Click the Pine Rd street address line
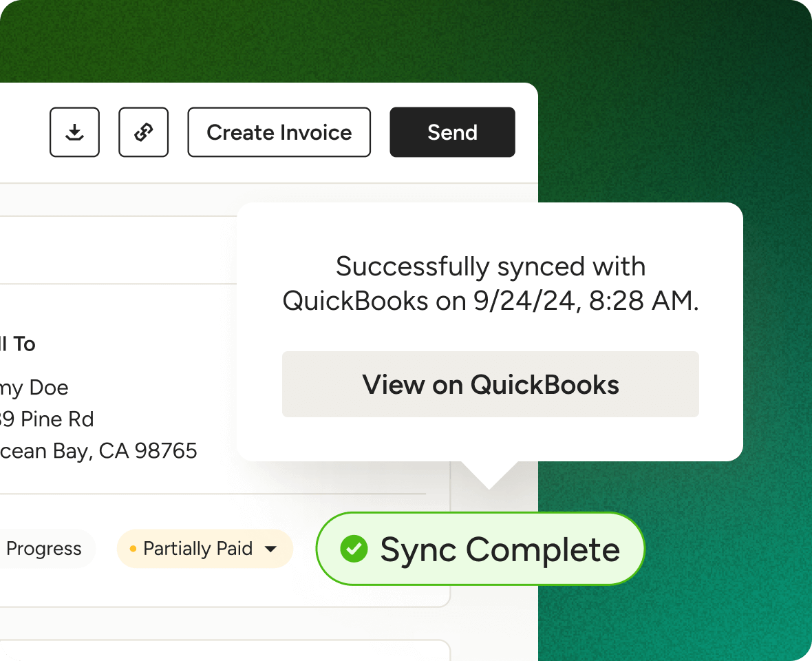Image resolution: width=812 pixels, height=661 pixels. coord(47,419)
